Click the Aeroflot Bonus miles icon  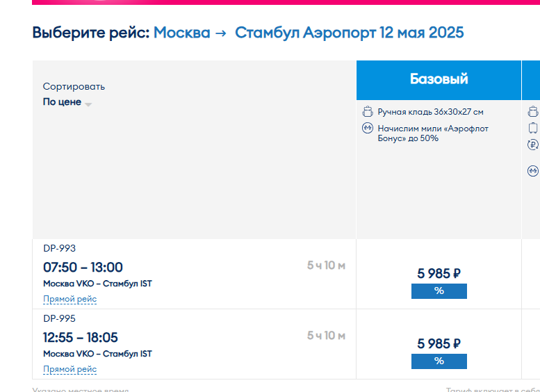(x=368, y=128)
